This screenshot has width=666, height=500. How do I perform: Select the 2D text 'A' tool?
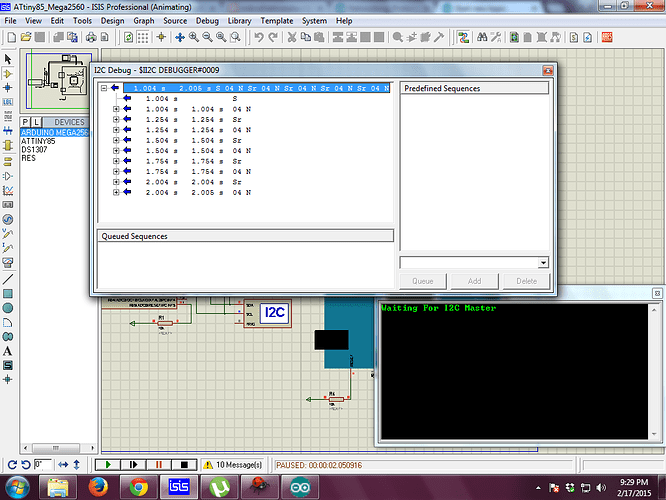(x=8, y=351)
